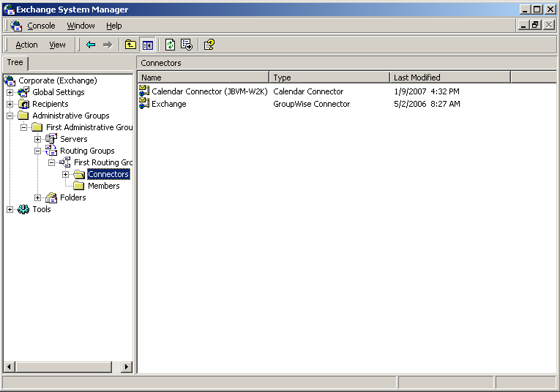Click the Connectors folder icon in tree

coord(79,174)
